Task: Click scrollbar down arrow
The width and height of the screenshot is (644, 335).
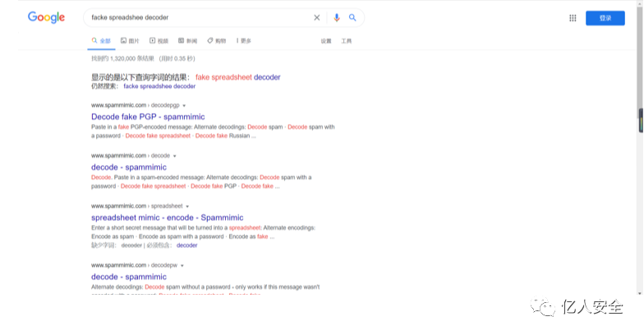Action: click(x=640, y=293)
